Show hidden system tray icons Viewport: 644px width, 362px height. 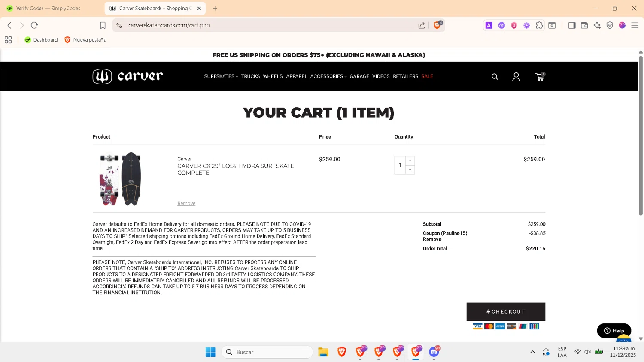[x=532, y=352]
